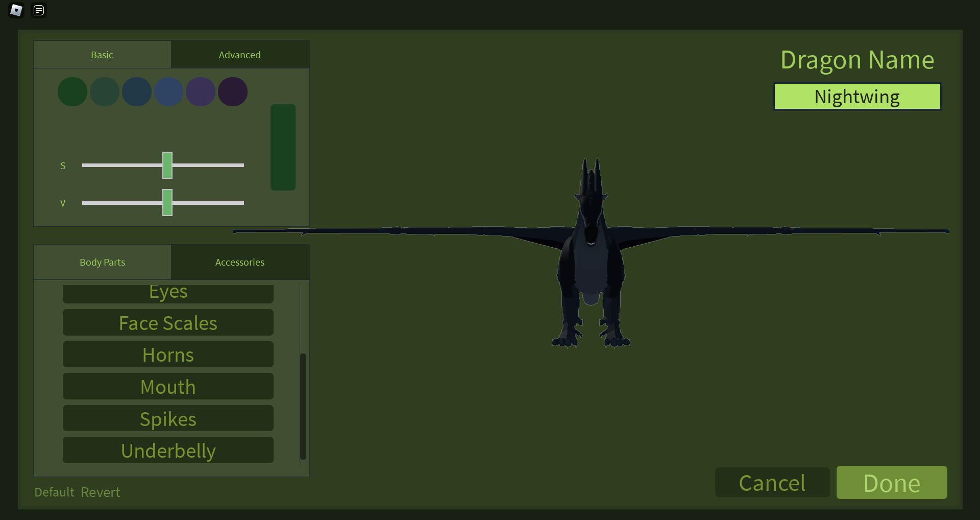
Task: Select the Eyes body part
Action: [168, 293]
